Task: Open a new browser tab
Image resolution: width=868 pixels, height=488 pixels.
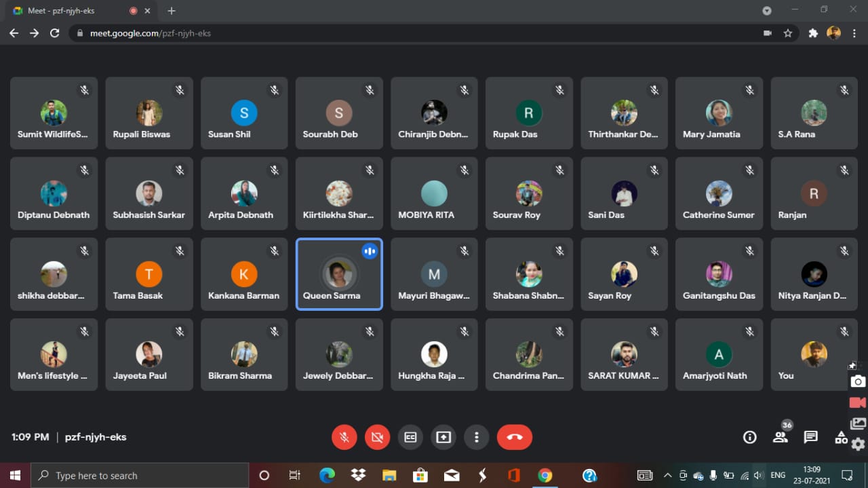Action: 172,11
